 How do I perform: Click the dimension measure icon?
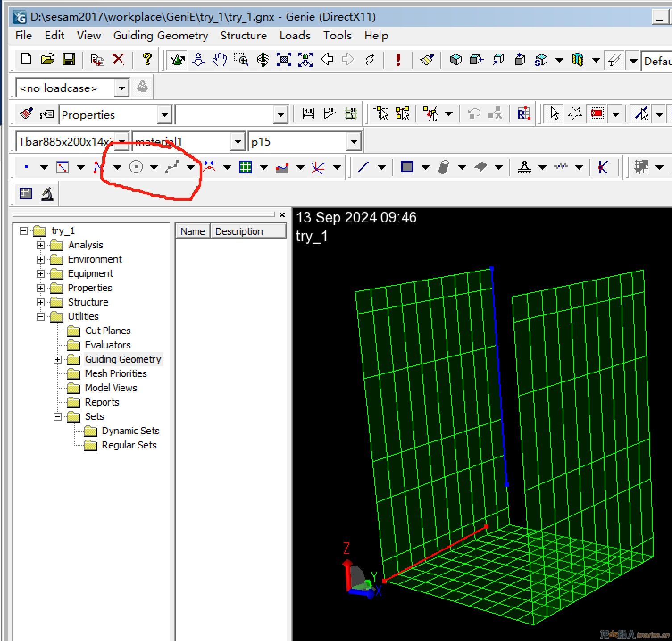308,113
